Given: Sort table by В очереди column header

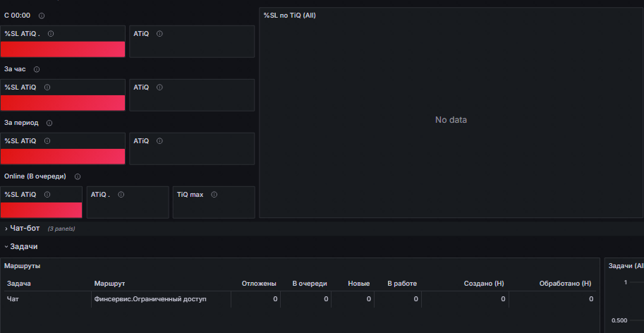Looking at the screenshot, I should [x=310, y=284].
